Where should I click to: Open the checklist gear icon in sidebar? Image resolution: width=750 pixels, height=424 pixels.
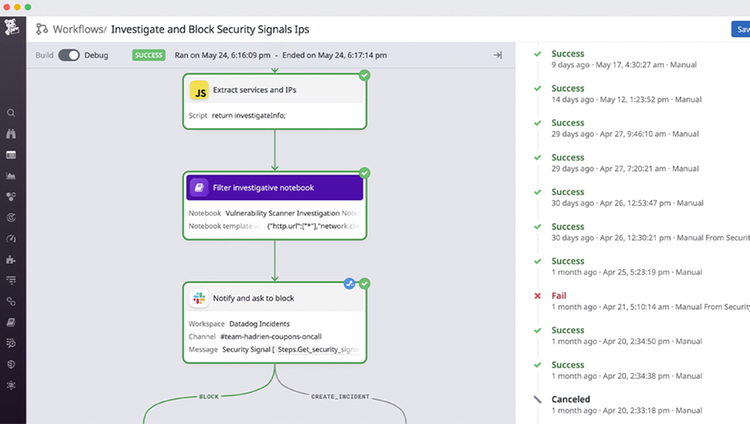11,343
